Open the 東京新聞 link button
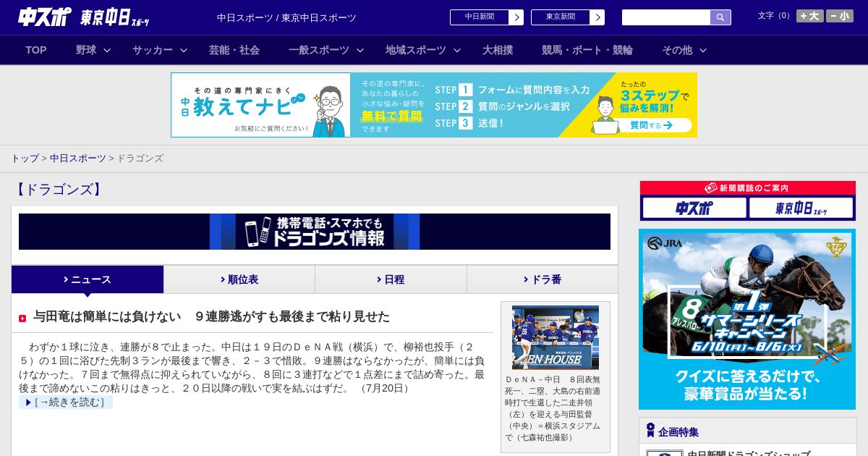The width and height of the screenshot is (868, 456). [568, 17]
